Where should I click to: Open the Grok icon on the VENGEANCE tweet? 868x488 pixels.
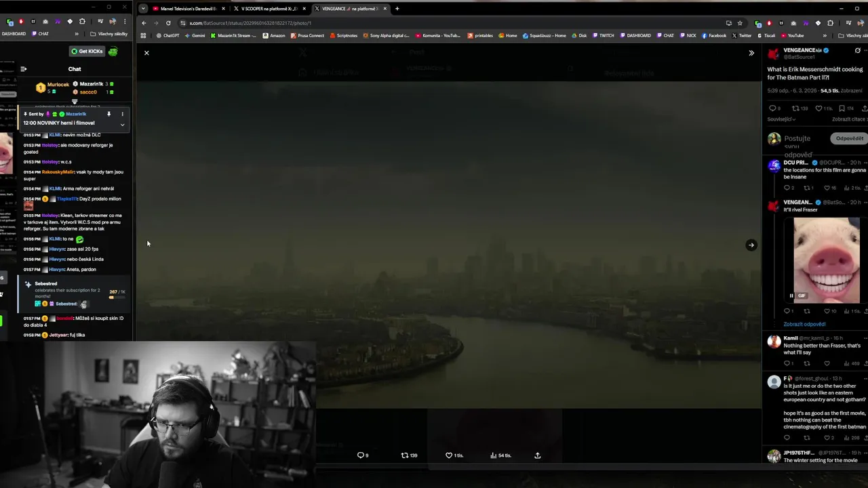[857, 51]
